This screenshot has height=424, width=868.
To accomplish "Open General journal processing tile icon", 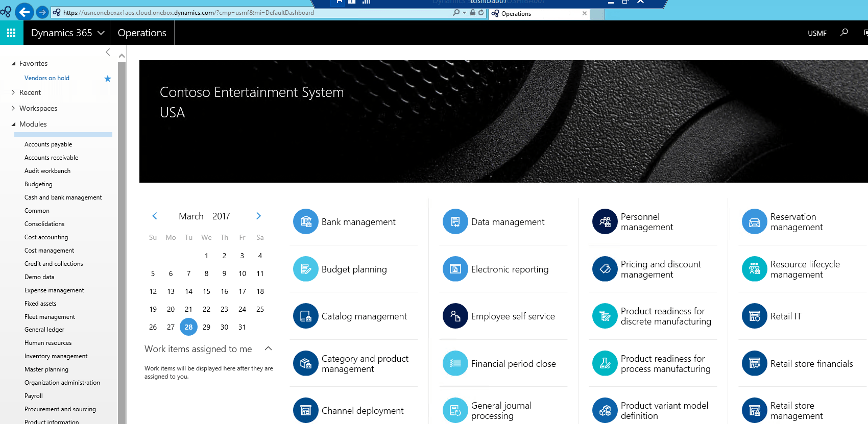I will (x=455, y=410).
